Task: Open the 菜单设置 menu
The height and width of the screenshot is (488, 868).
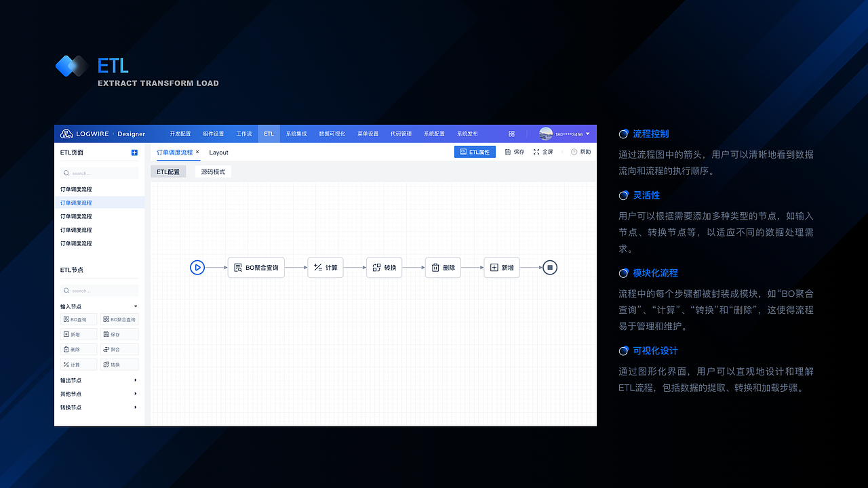Action: tap(368, 134)
